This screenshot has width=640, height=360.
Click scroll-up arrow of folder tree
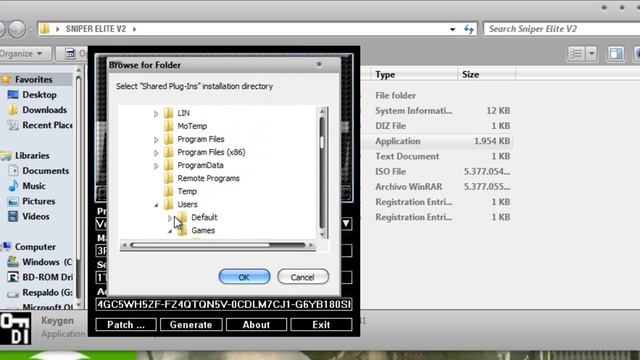322,111
